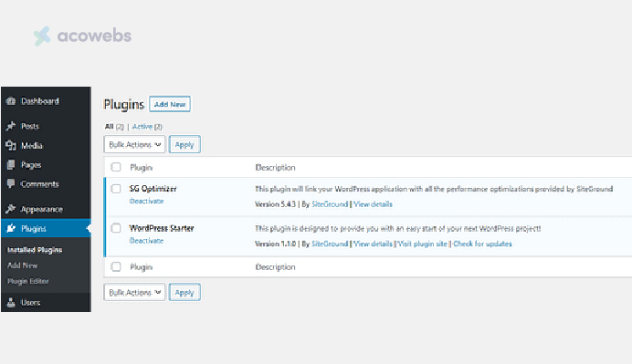632x364 pixels.
Task: Click the acowebs logo
Action: (x=82, y=36)
